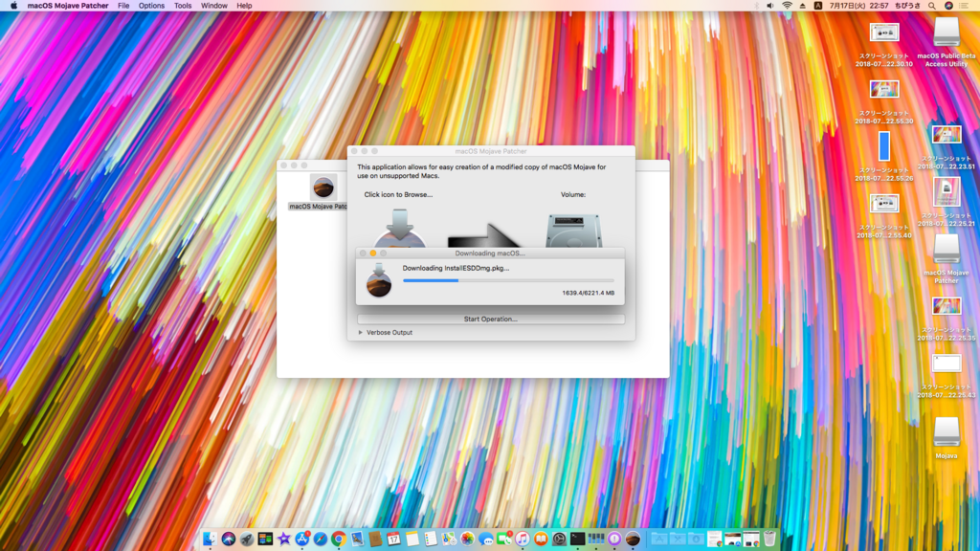Open Reminders from the Dock

(x=431, y=539)
